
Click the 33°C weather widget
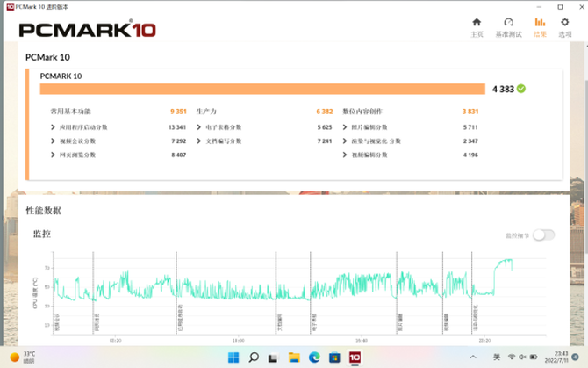23,357
